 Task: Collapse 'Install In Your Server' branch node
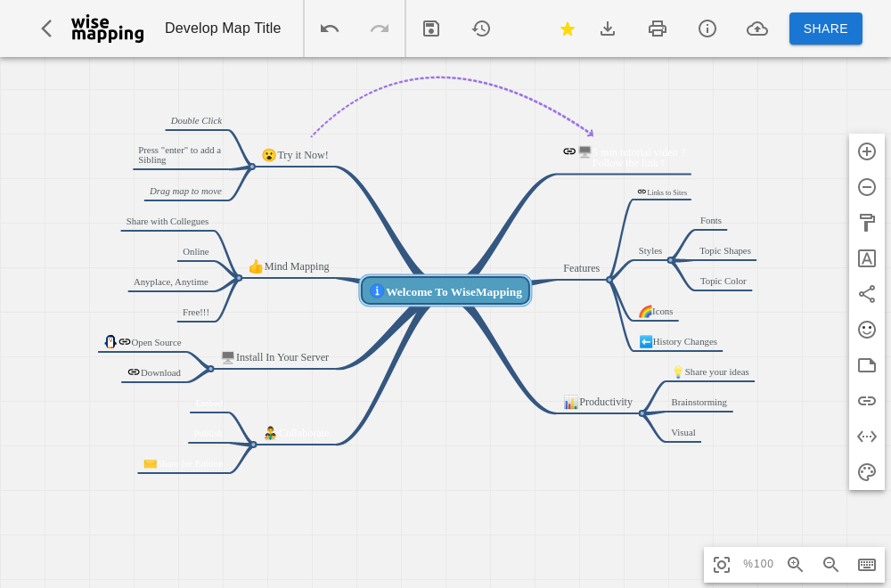point(211,369)
